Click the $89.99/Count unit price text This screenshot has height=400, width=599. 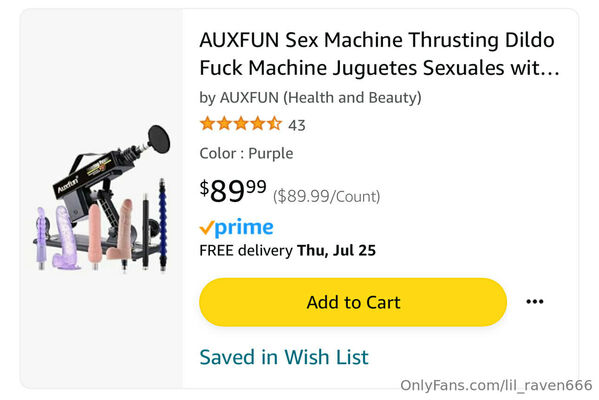click(326, 196)
